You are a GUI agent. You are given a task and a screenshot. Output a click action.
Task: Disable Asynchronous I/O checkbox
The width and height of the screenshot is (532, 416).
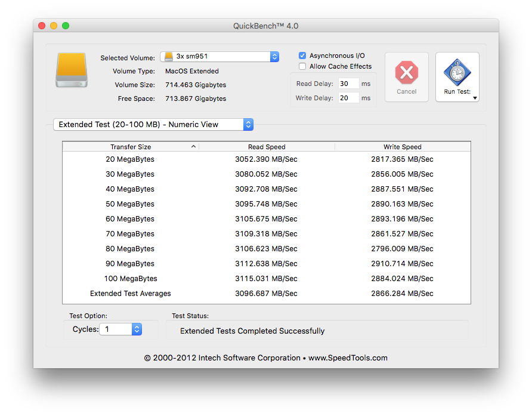tap(302, 56)
